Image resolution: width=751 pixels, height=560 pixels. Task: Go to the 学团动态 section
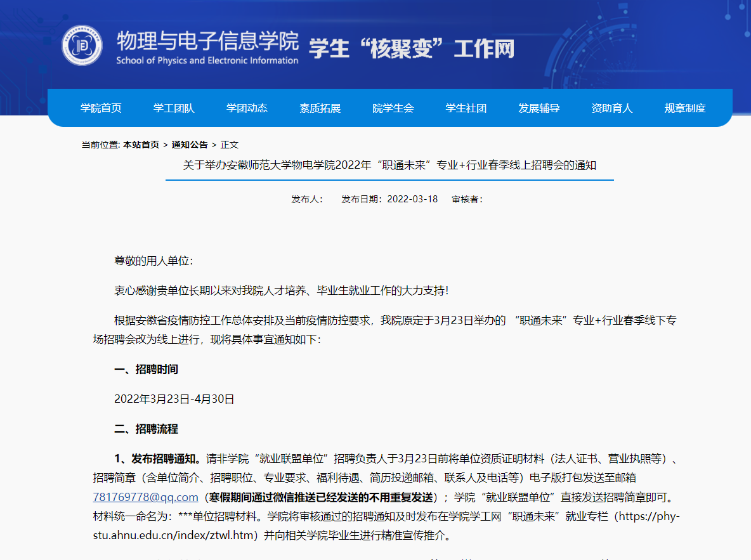(247, 108)
